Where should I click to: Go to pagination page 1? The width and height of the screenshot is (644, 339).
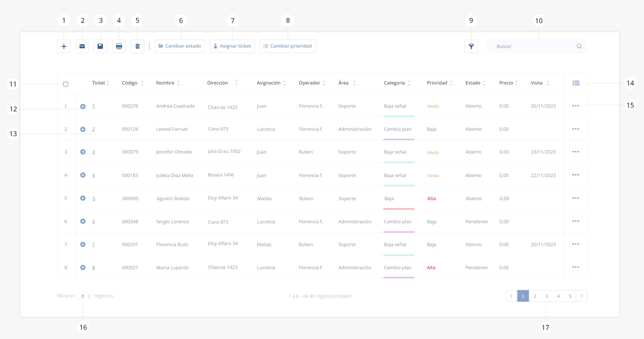click(x=523, y=296)
